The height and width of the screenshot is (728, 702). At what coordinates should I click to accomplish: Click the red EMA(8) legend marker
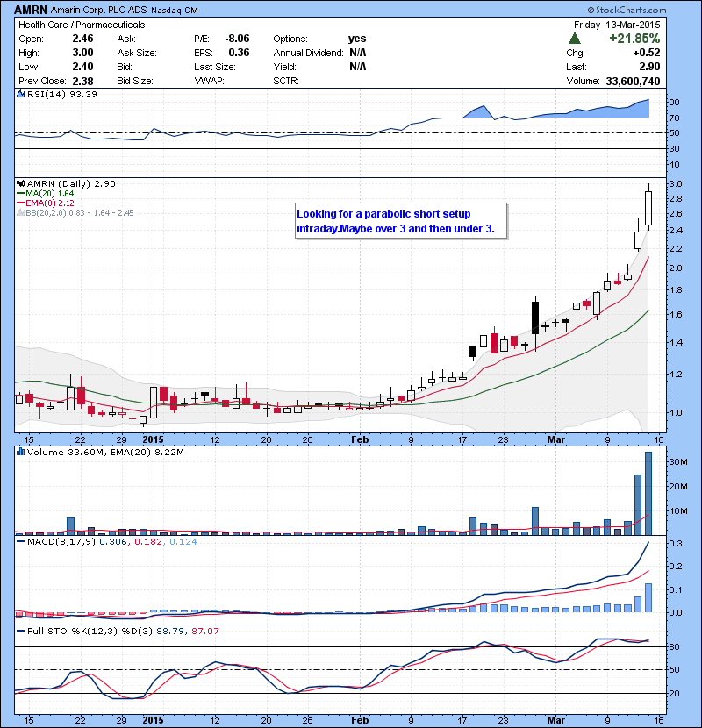coord(19,203)
